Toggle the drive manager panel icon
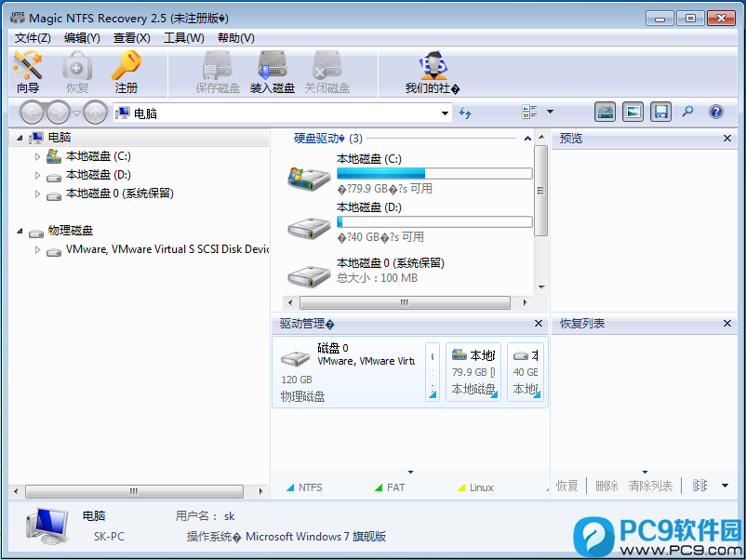This screenshot has height=560, width=746. (605, 113)
